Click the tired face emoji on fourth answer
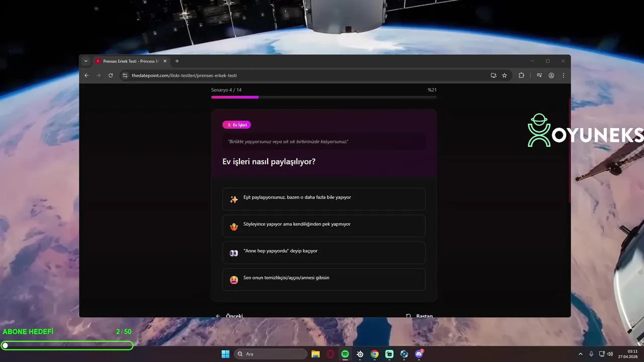Screen dimensions: 644x362 point(234,280)
